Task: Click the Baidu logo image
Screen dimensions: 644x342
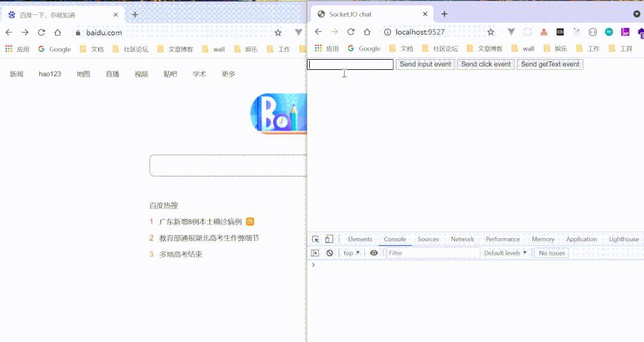Action: [279, 114]
